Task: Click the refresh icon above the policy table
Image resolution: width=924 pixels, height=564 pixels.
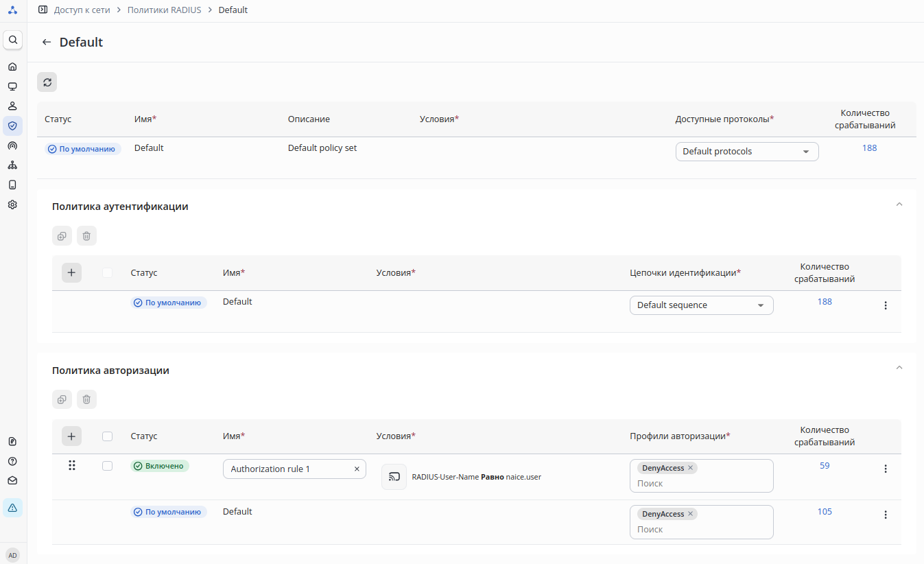Action: click(47, 82)
